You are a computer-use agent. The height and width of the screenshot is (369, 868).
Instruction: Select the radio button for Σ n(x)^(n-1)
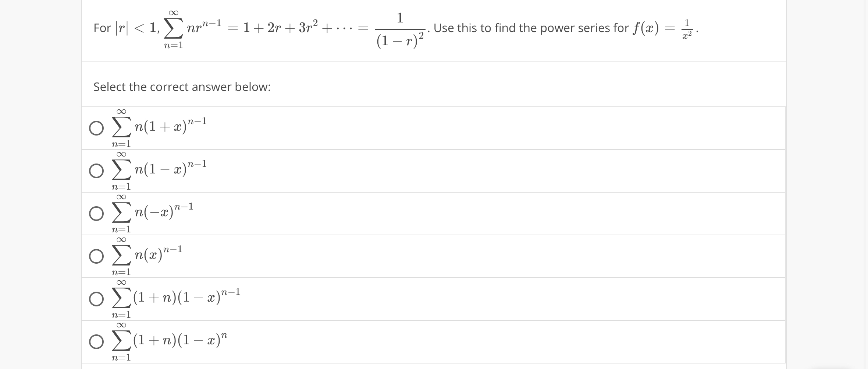tap(96, 256)
